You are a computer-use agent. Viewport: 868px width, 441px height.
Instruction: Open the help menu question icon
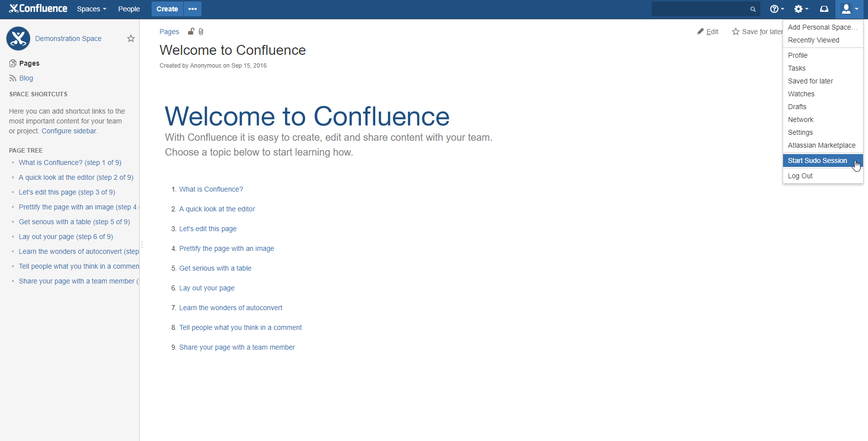point(777,9)
